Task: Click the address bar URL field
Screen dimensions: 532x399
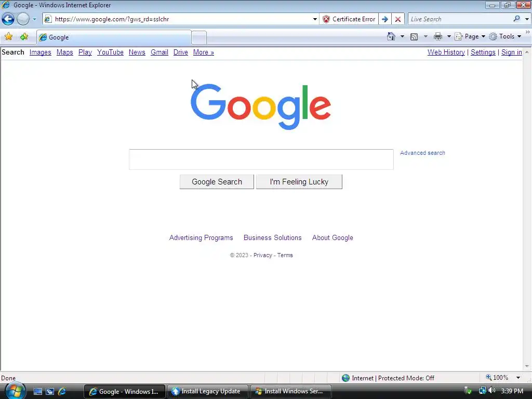Action: (181, 19)
